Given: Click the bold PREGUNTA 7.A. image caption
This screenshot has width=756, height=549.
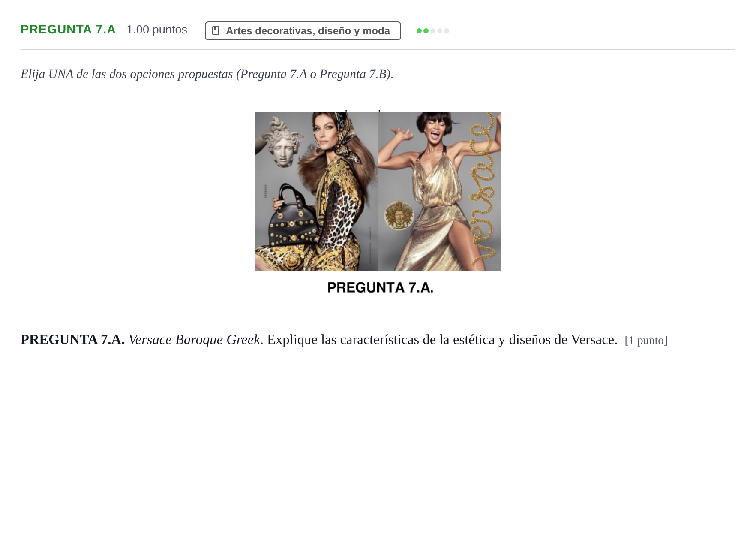Looking at the screenshot, I should point(380,287).
